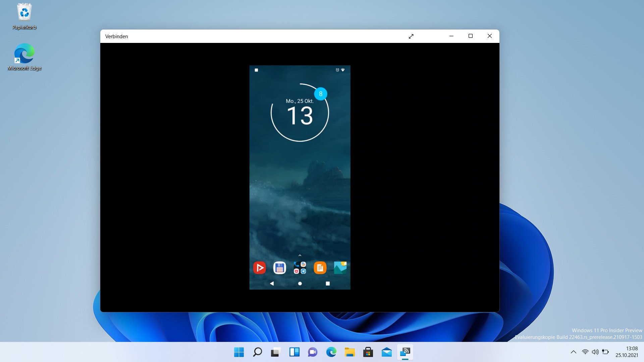Expand hidden icons in the system tray
Viewport: 644px width, 362px height.
pos(574,352)
